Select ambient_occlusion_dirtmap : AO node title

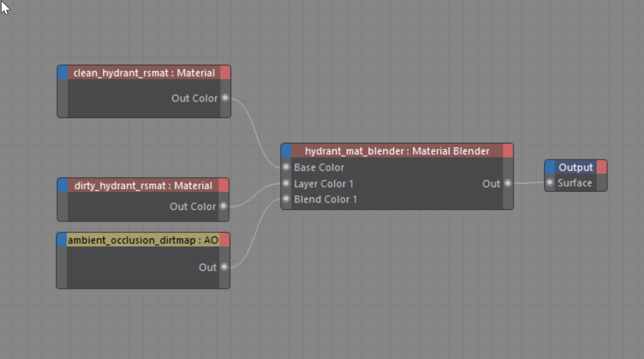143,240
